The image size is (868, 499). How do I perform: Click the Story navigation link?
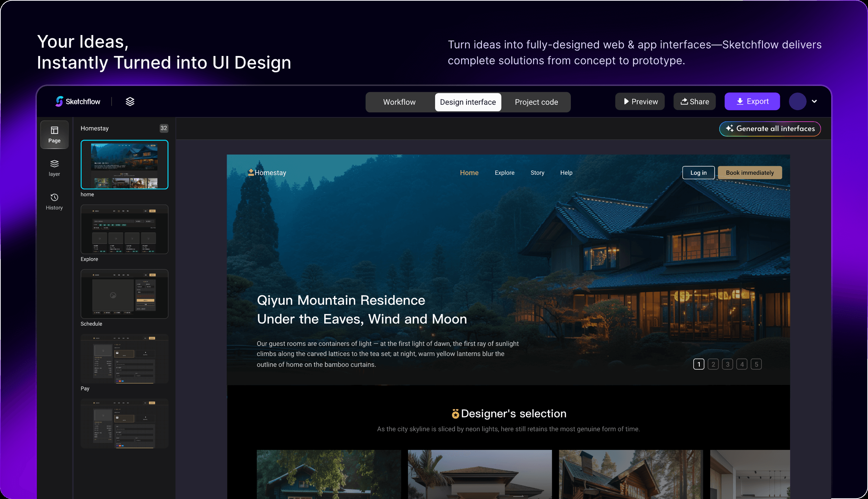537,173
